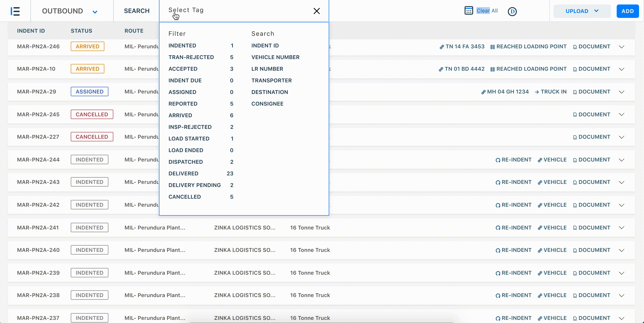Viewport: 644px width, 323px height.
Task: Choose VEHICLE NUMBER search option
Action: tap(275, 57)
